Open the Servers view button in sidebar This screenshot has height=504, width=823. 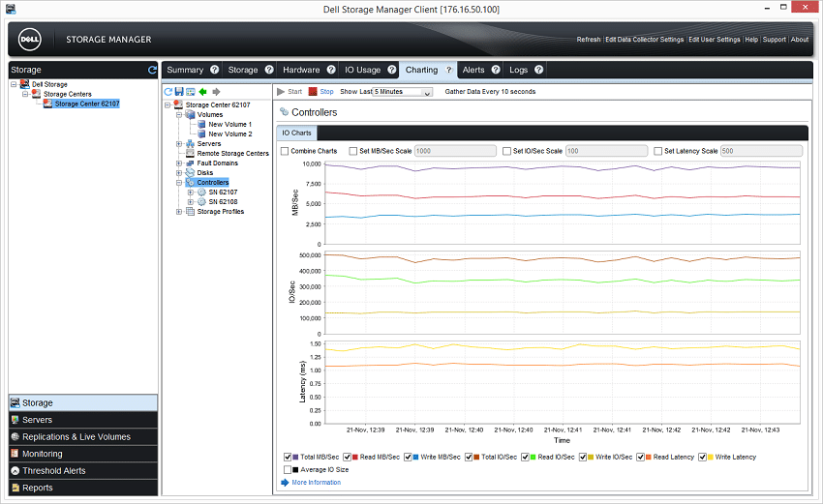pyautogui.click(x=83, y=420)
